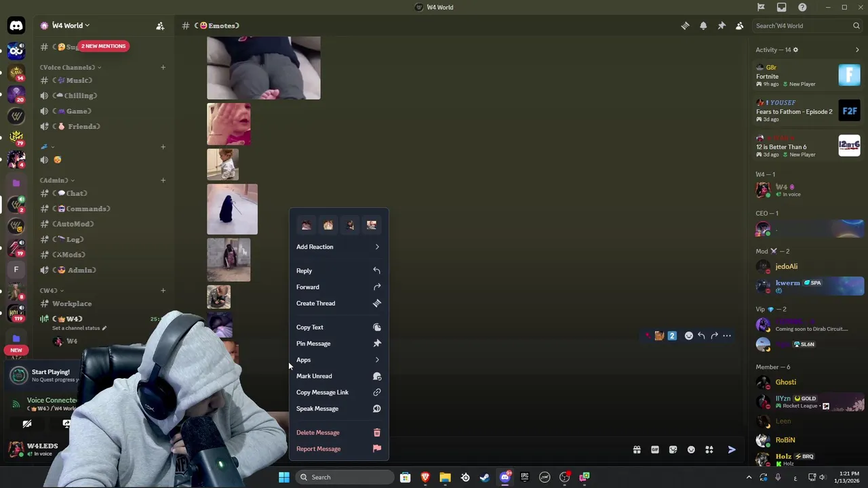Image resolution: width=868 pixels, height=488 pixels.
Task: Choose Reply from the context menu
Action: pyautogui.click(x=338, y=270)
